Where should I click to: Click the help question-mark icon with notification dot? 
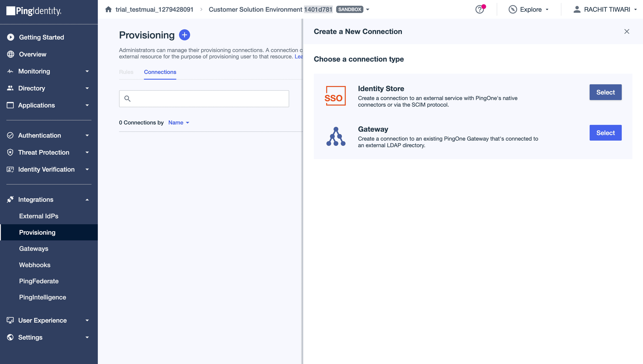(x=480, y=9)
